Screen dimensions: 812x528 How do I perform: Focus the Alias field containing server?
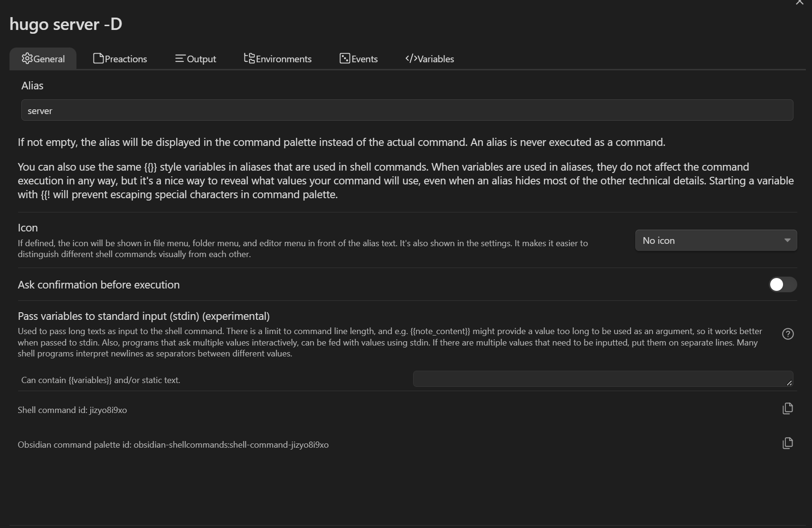pos(407,110)
